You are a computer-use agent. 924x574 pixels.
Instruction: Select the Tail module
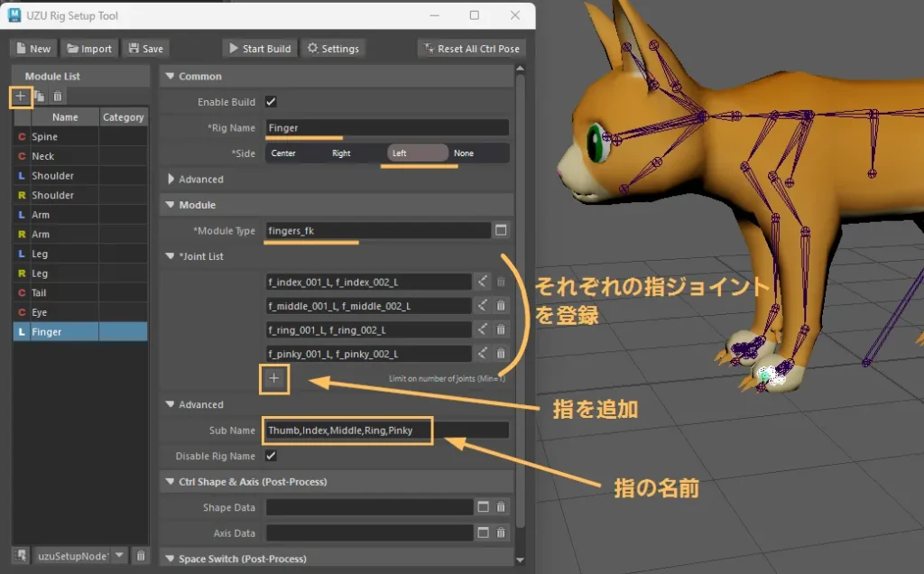(80, 292)
